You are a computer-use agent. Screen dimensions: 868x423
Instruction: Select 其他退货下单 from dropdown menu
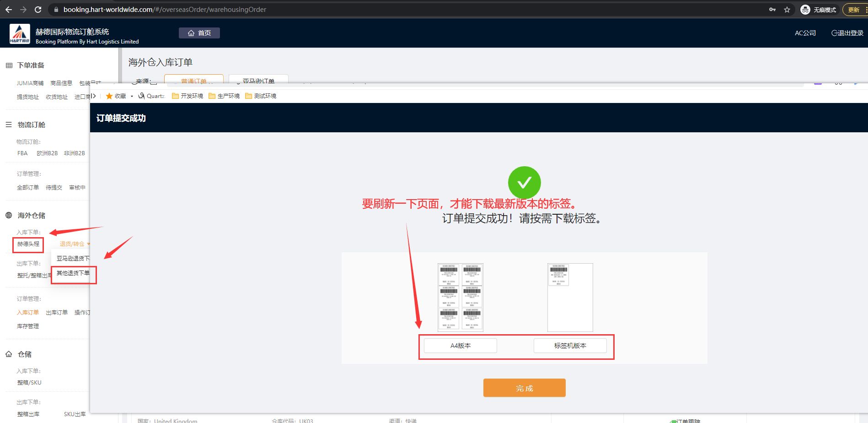pos(73,273)
